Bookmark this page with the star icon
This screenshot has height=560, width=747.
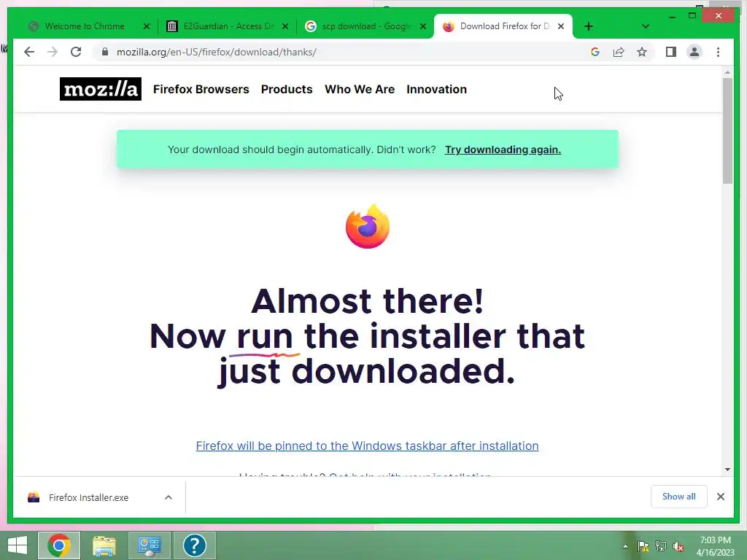[x=642, y=52]
